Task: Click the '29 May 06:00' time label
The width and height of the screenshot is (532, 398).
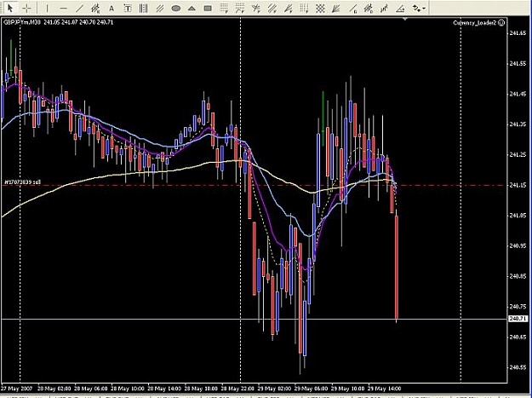Action: click(x=312, y=388)
